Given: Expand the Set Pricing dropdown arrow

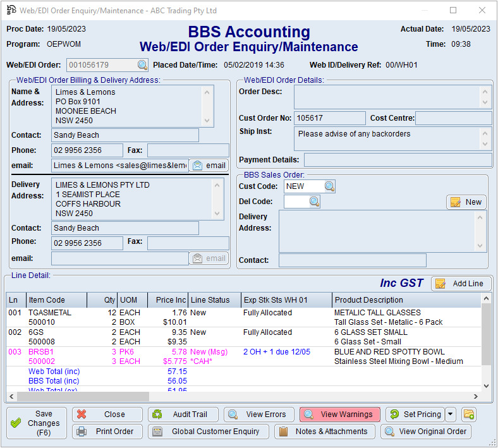Looking at the screenshot, I should click(x=451, y=415).
